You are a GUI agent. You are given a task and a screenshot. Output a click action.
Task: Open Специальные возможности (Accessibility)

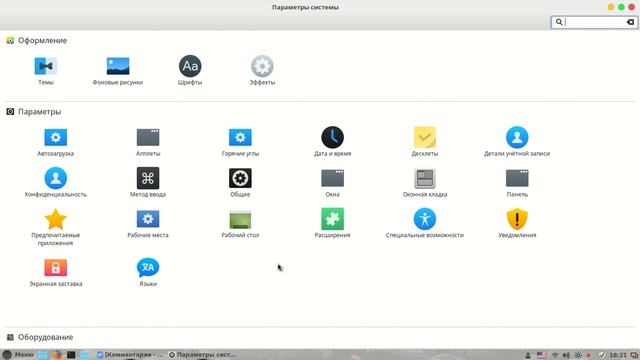pyautogui.click(x=424, y=224)
